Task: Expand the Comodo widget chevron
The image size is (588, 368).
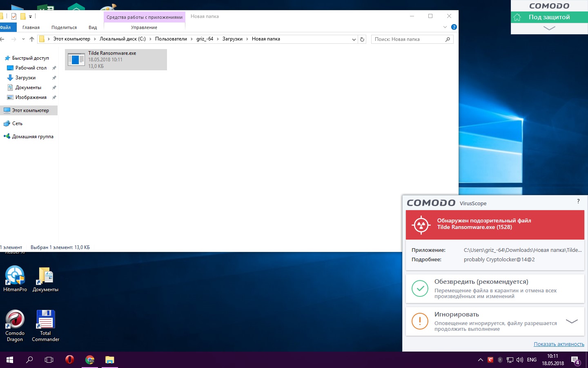Action: pyautogui.click(x=549, y=28)
